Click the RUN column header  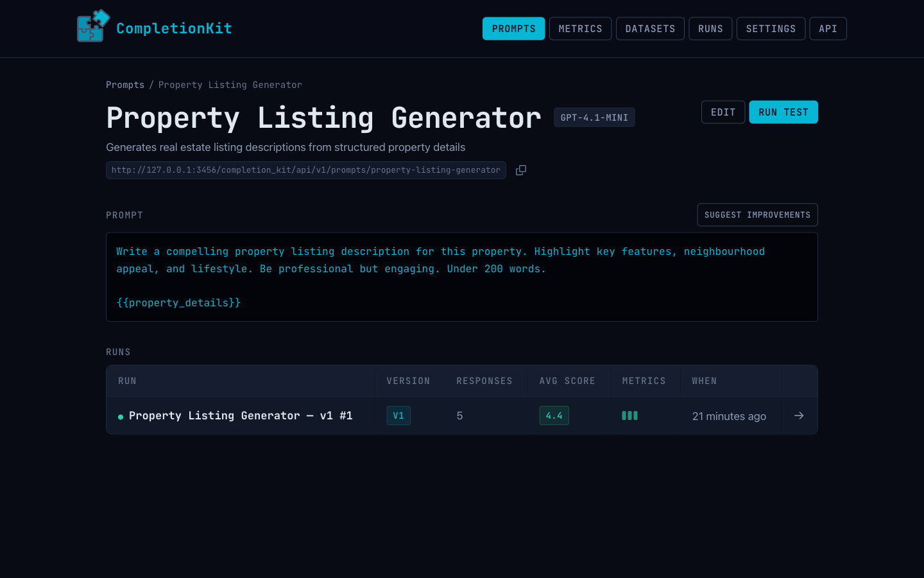pyautogui.click(x=127, y=381)
